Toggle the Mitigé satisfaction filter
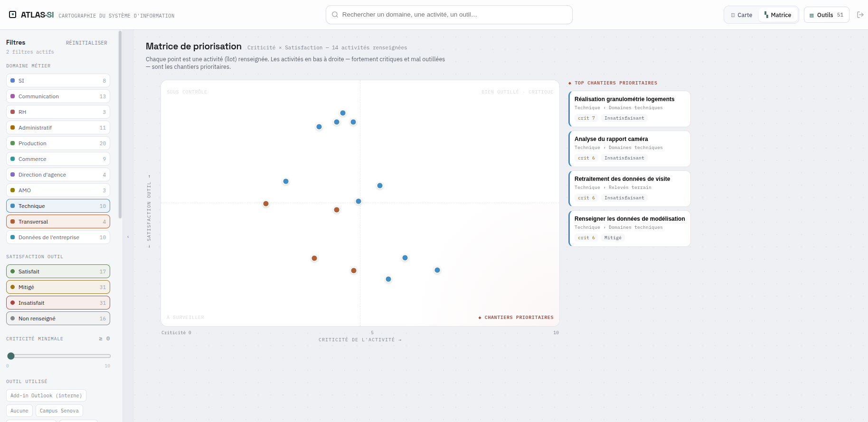This screenshot has height=422, width=868. [x=58, y=287]
